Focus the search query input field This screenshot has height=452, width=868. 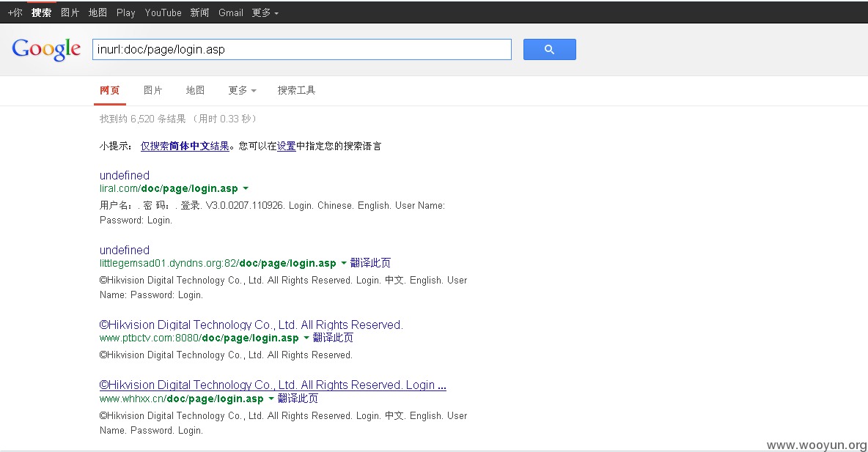[x=302, y=49]
